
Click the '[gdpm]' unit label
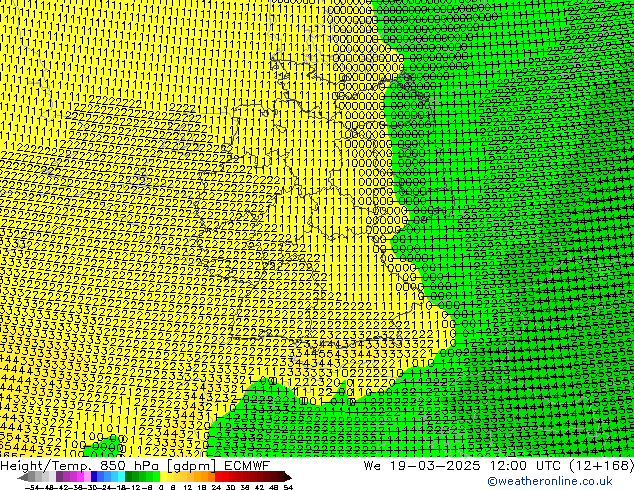point(189,466)
